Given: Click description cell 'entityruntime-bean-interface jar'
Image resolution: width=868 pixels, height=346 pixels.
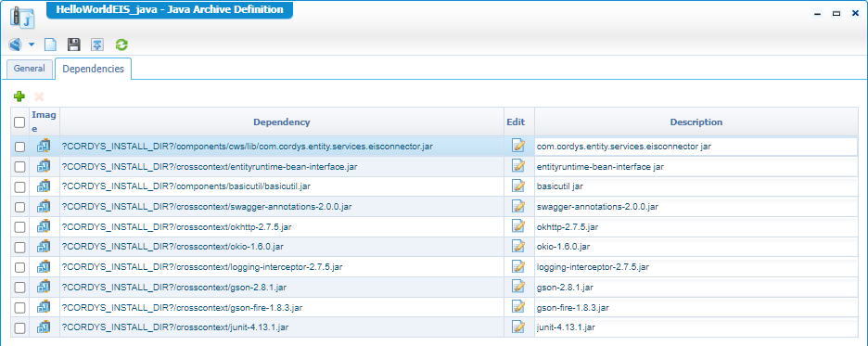Looking at the screenshot, I should click(696, 167).
